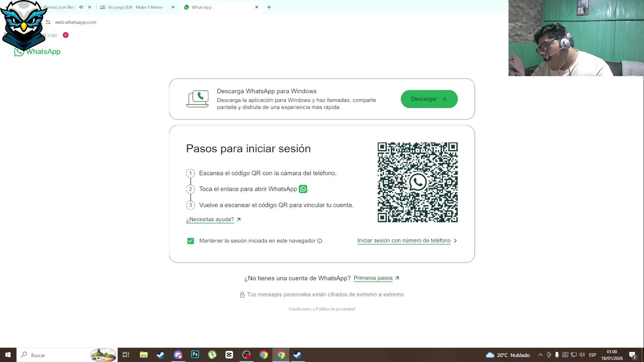644x362 pixels.
Task: Click the laptop-phone icon in download banner
Action: tap(197, 99)
